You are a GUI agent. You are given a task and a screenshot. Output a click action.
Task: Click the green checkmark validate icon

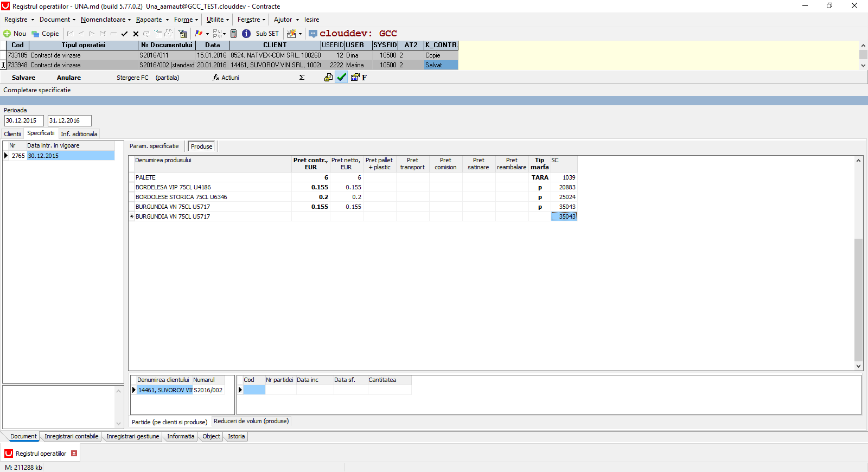[x=341, y=78]
